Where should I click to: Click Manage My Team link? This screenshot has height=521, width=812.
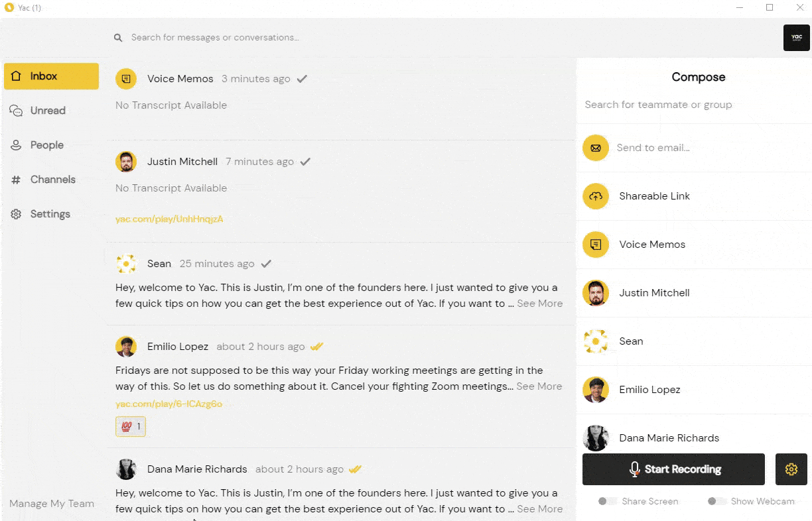pos(52,504)
